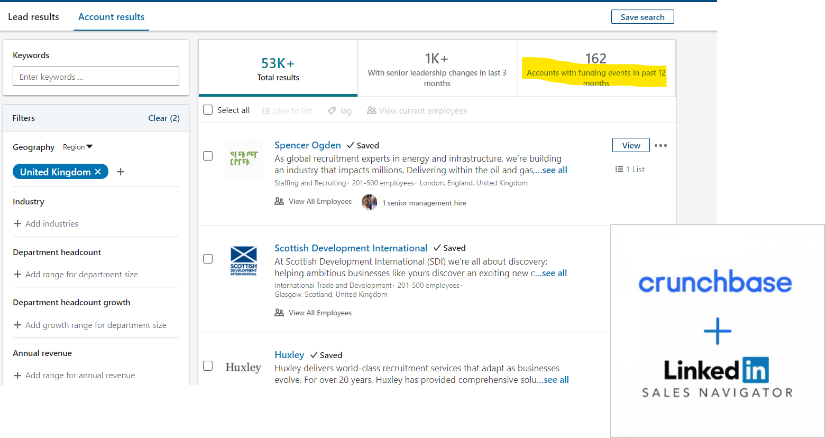Open Spencer Ogden 1 List indicator
Image resolution: width=825 pixels, height=438 pixels.
click(630, 170)
